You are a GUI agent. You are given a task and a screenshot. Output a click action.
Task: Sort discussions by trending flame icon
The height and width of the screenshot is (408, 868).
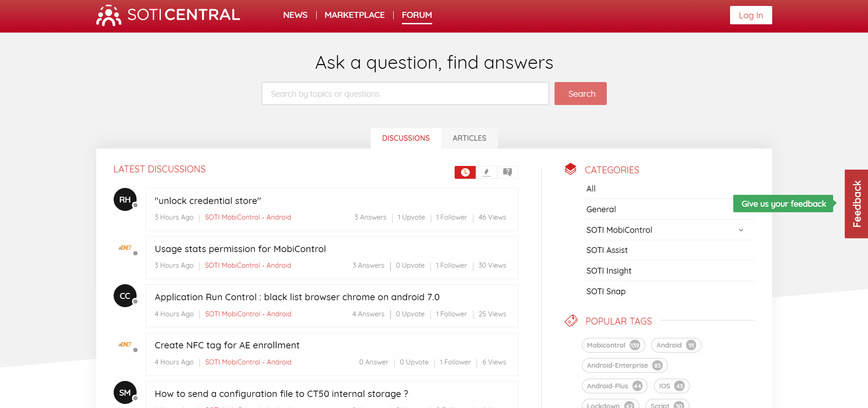coord(487,172)
